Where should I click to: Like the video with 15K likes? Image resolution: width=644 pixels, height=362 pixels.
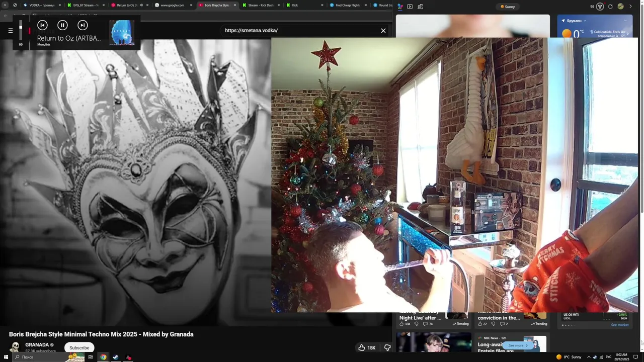point(367,347)
